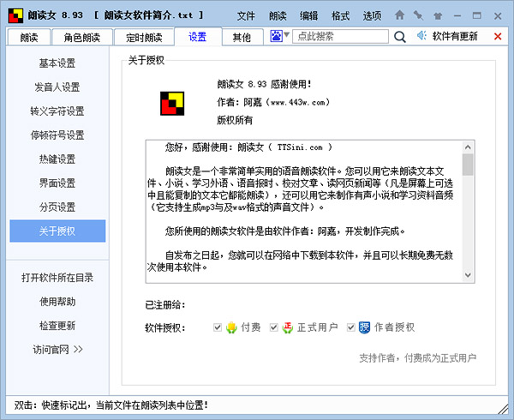The image size is (514, 420).
Task: Open the 选项 menu
Action: [372, 15]
